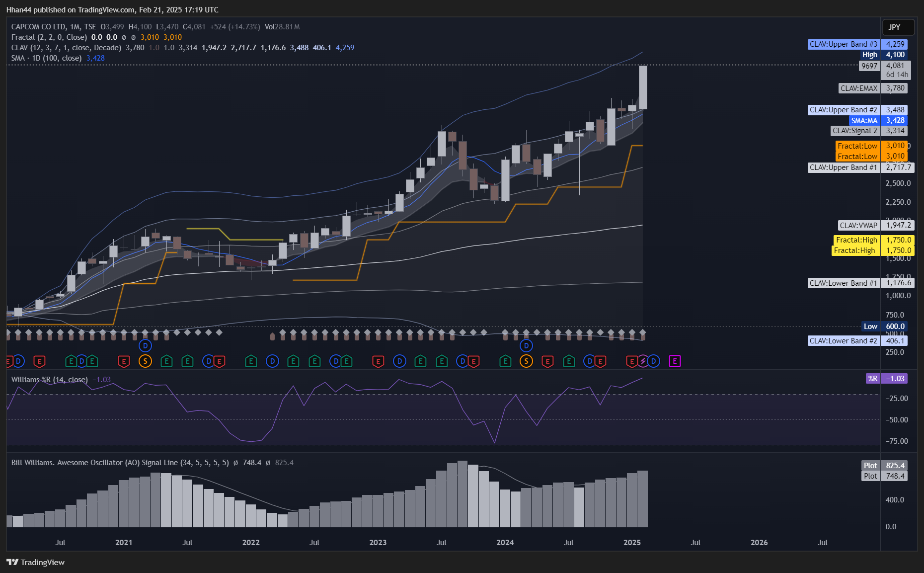Viewport: 924px width, 573px height.
Task: Click the red E marker just right of the 2024 split icon
Action: click(547, 361)
